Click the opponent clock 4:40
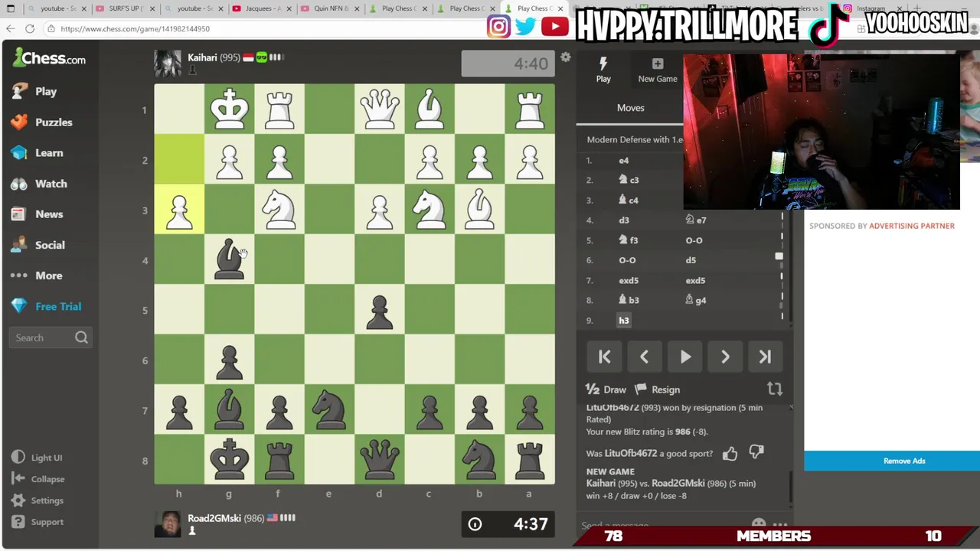The height and width of the screenshot is (551, 980). point(508,64)
